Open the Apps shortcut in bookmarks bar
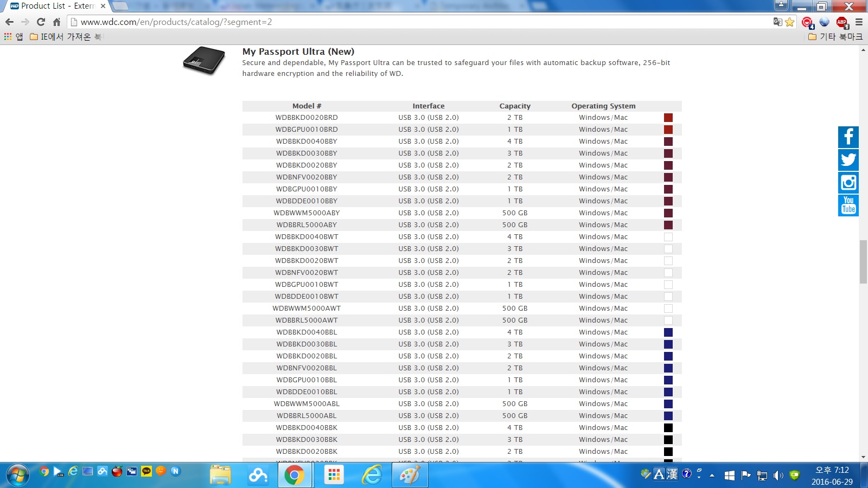 coord(14,37)
